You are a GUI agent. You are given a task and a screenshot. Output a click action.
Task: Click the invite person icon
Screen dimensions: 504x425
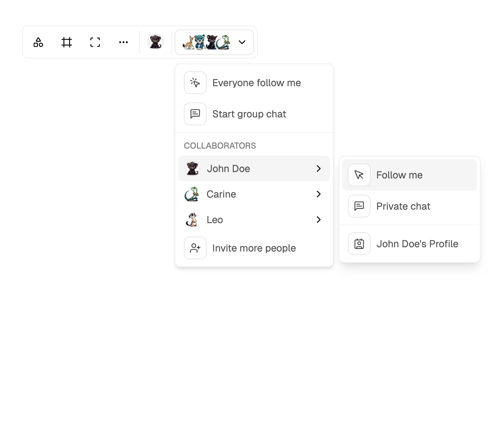click(x=195, y=248)
